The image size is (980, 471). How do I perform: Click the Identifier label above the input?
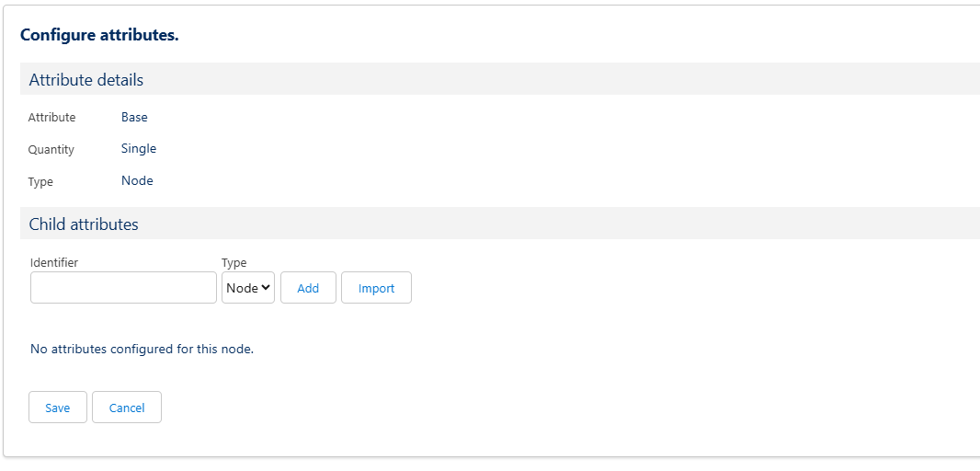pyautogui.click(x=54, y=263)
